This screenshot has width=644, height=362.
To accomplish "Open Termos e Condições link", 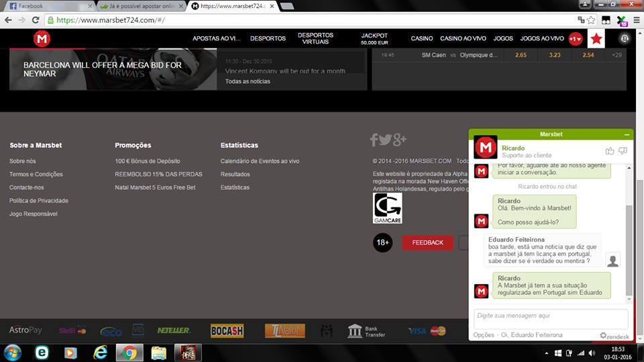I will pos(36,175).
